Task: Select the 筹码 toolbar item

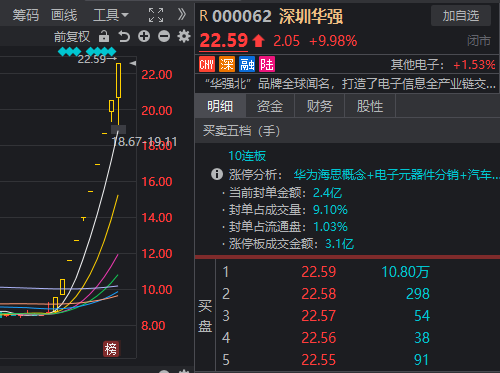Action: (x=26, y=15)
